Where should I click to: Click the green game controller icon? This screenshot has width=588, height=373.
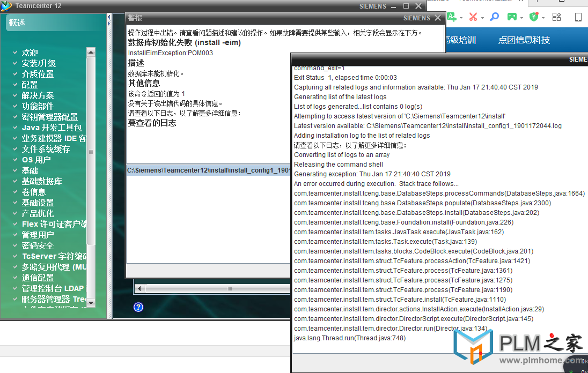click(x=512, y=17)
